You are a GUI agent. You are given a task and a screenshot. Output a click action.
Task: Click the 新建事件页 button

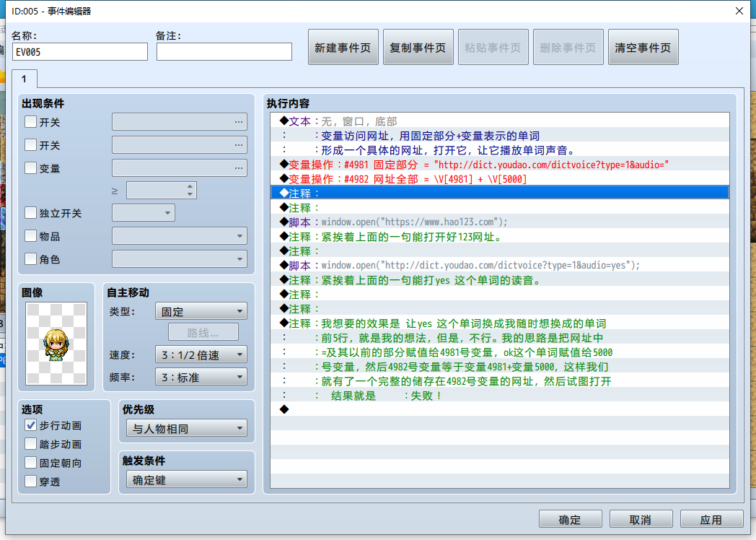coord(343,48)
